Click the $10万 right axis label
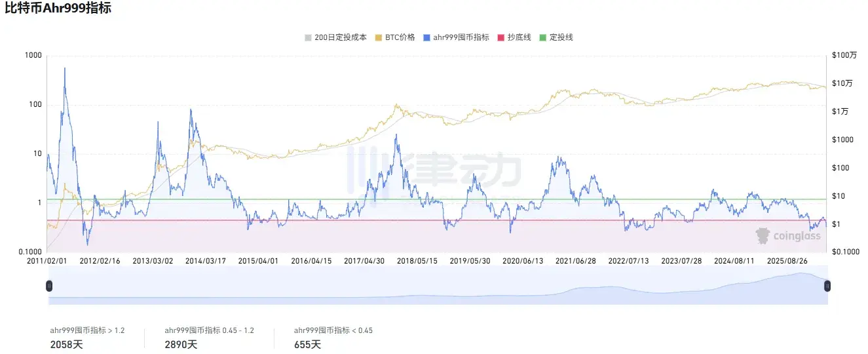868x354 pixels. click(x=842, y=84)
